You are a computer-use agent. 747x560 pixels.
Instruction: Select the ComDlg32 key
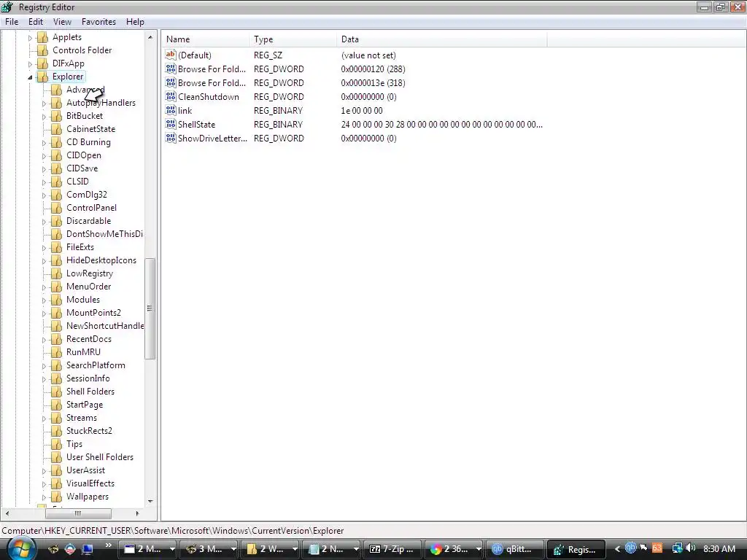tap(87, 195)
